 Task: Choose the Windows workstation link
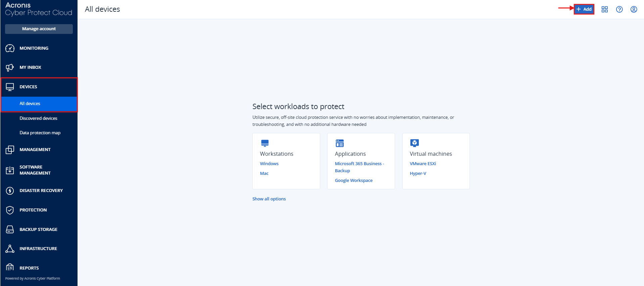click(x=269, y=164)
